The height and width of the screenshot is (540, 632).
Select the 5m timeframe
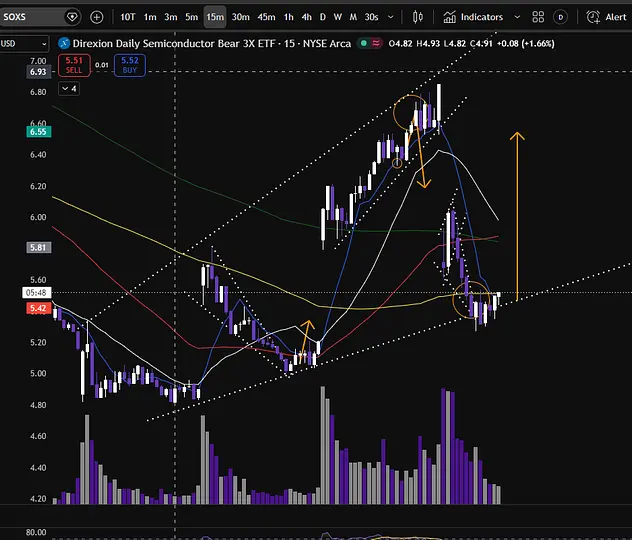pyautogui.click(x=191, y=17)
